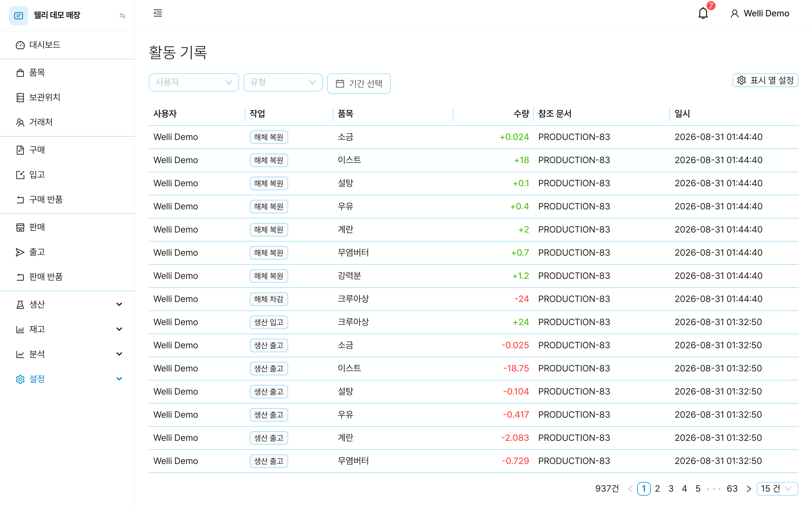Open the 대시보드 menu item
Screen dimensions: 812x508
tap(67, 45)
